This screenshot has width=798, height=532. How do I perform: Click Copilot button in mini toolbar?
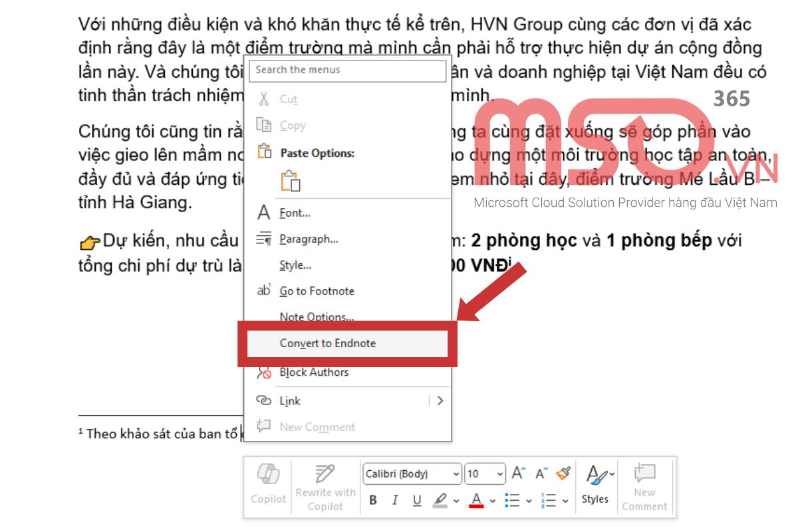(x=269, y=485)
